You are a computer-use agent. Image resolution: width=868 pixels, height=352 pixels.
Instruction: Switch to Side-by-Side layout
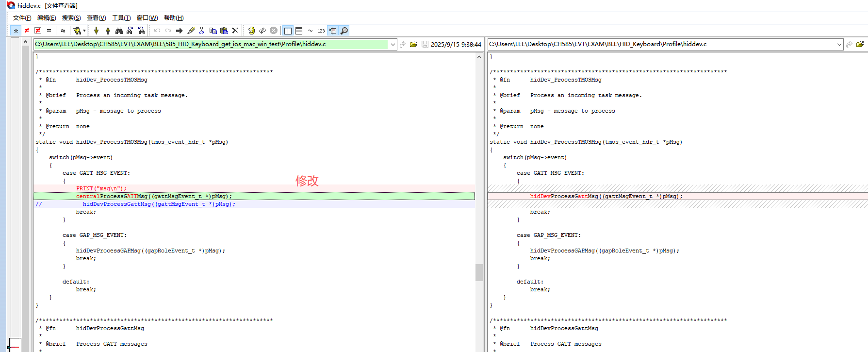(288, 31)
